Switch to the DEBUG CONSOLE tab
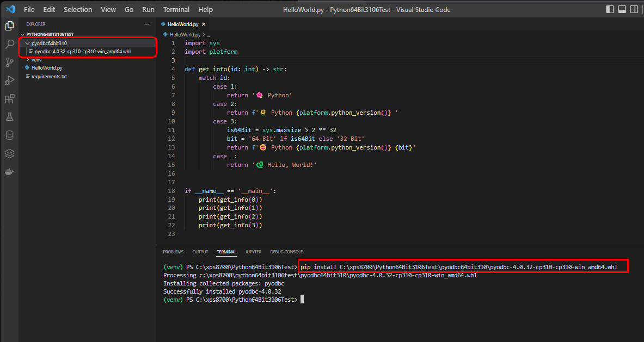 (286, 252)
